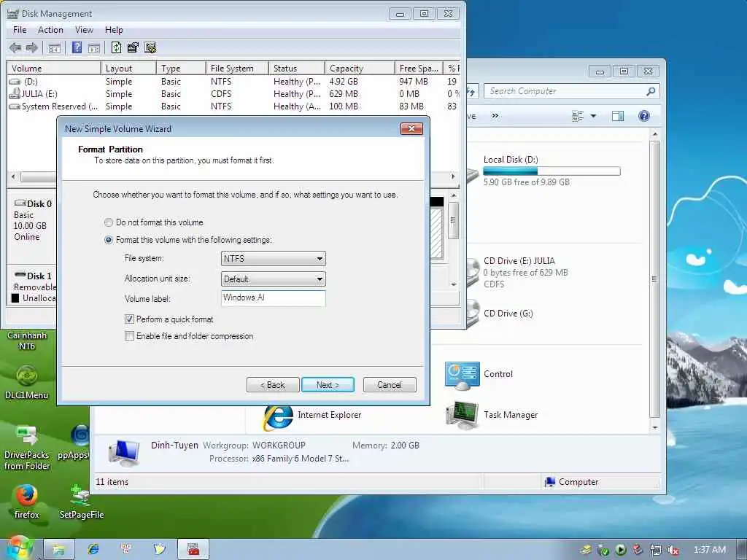Click the Computer window vertical scrollbar
This screenshot has height=560, width=747.
pos(655,281)
